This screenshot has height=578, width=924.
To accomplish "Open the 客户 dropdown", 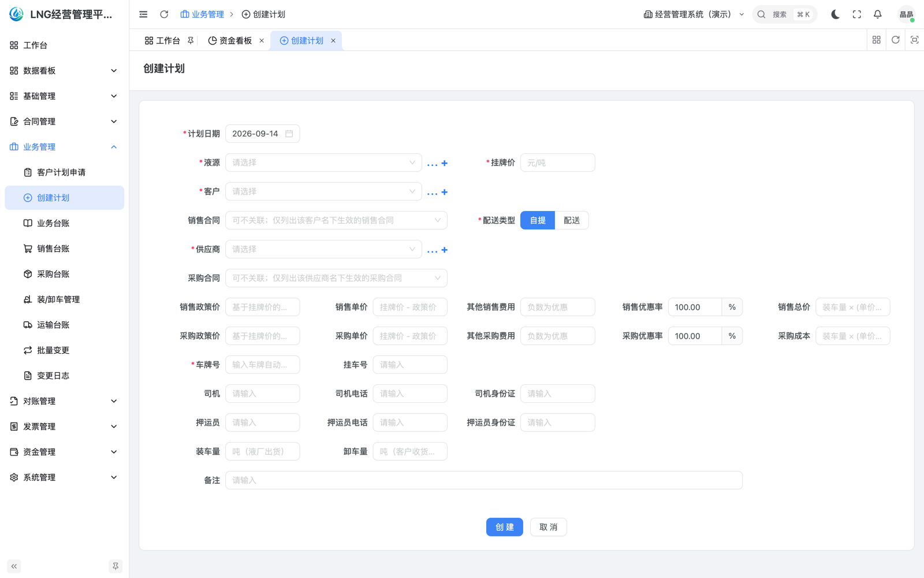I will click(323, 191).
